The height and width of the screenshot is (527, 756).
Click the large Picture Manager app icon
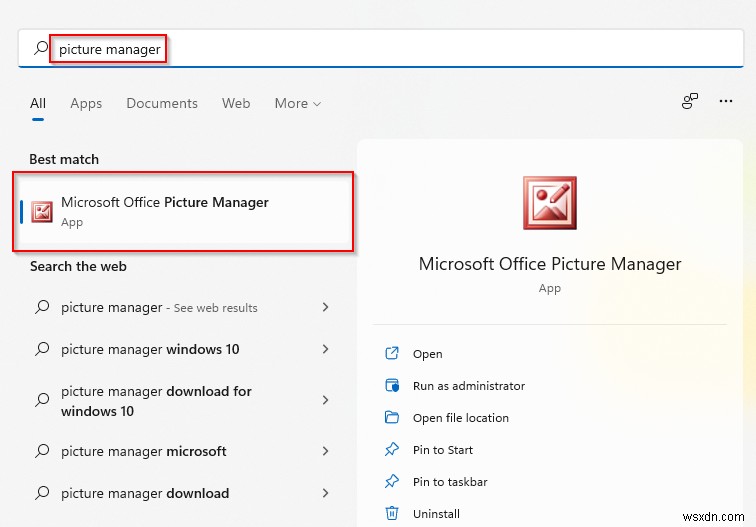[x=550, y=203]
